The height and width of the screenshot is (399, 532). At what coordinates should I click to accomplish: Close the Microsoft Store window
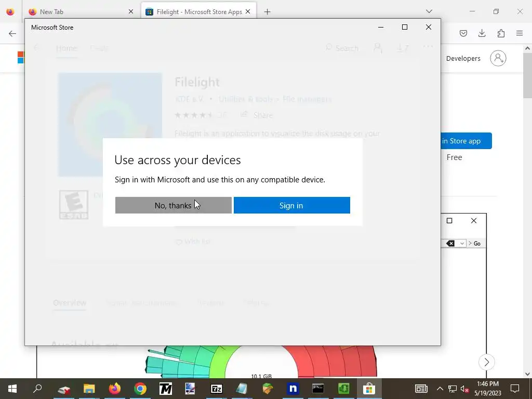click(x=429, y=27)
